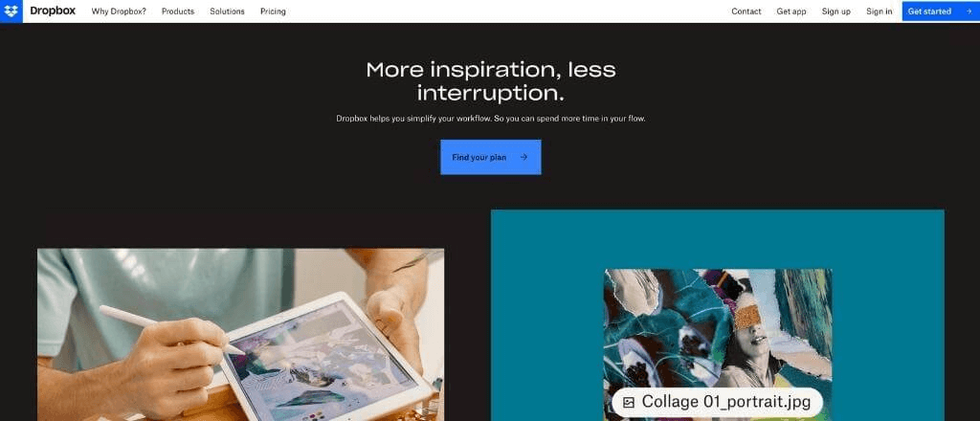
Task: Select Get app in the navigation
Action: coord(791,11)
